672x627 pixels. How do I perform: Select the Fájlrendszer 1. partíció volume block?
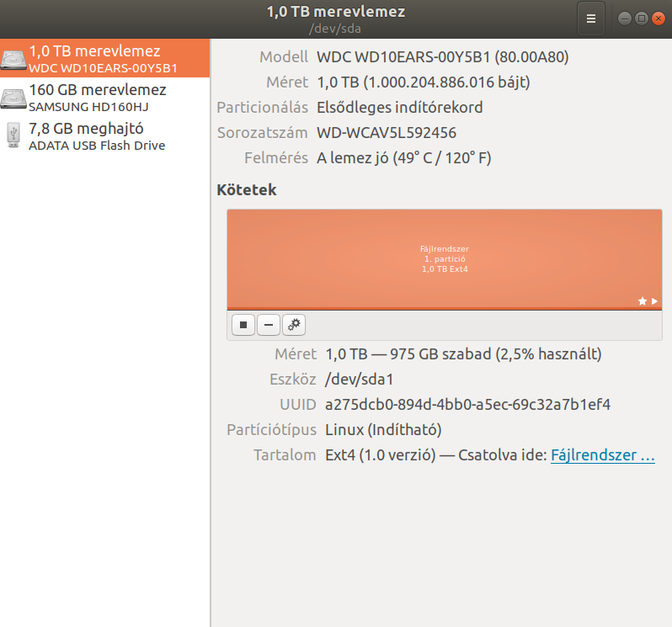[x=445, y=258]
